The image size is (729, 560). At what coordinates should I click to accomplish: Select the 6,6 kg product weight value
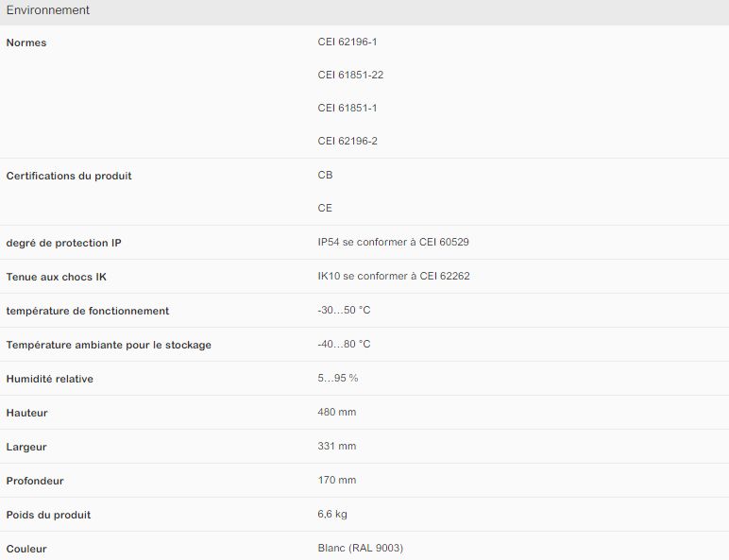coord(333,514)
